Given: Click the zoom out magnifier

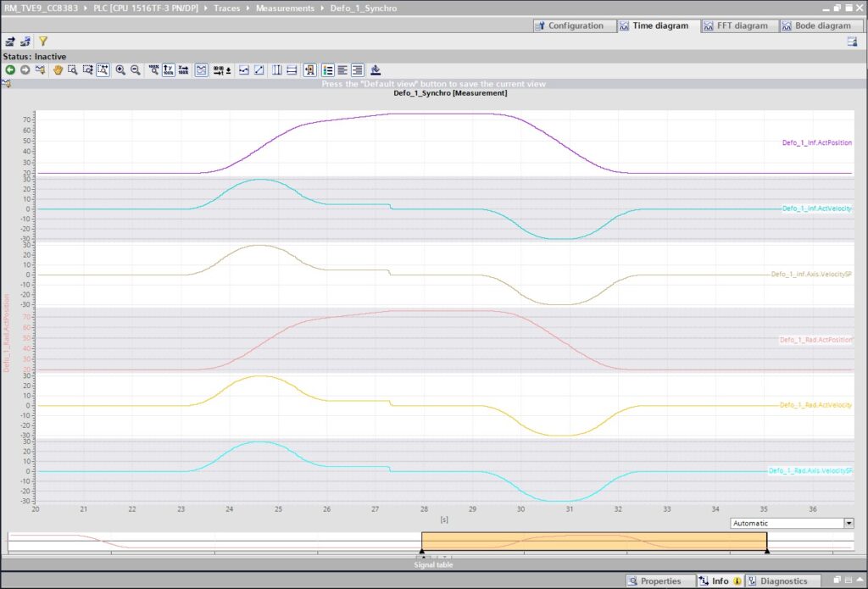Looking at the screenshot, I should click(135, 69).
